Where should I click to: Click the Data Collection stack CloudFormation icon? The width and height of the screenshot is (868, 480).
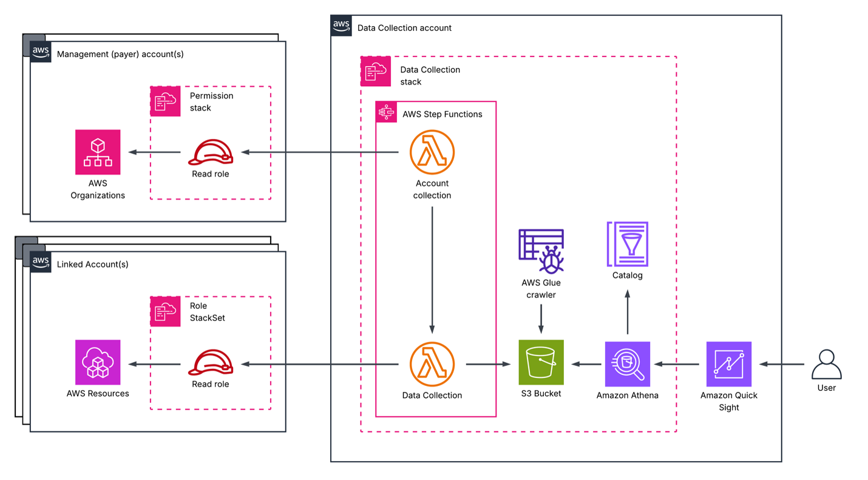[376, 72]
